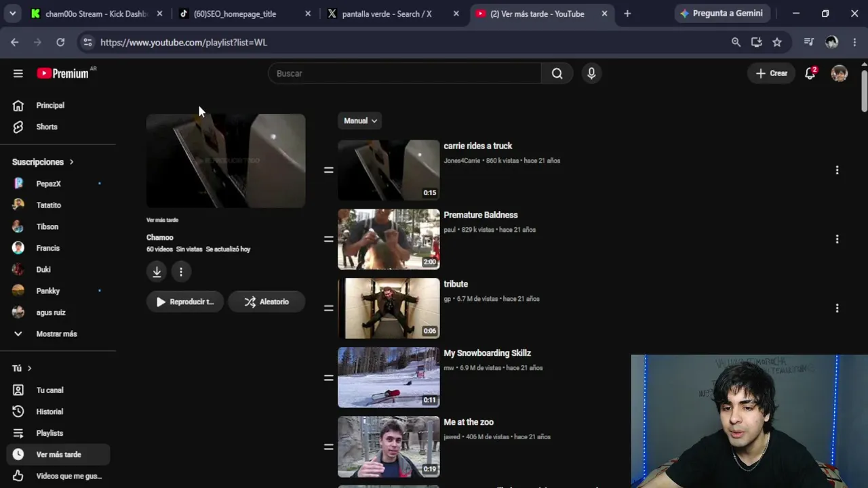The width and height of the screenshot is (868, 488).
Task: Open the PepazX subscription channel
Action: pyautogui.click(x=58, y=184)
